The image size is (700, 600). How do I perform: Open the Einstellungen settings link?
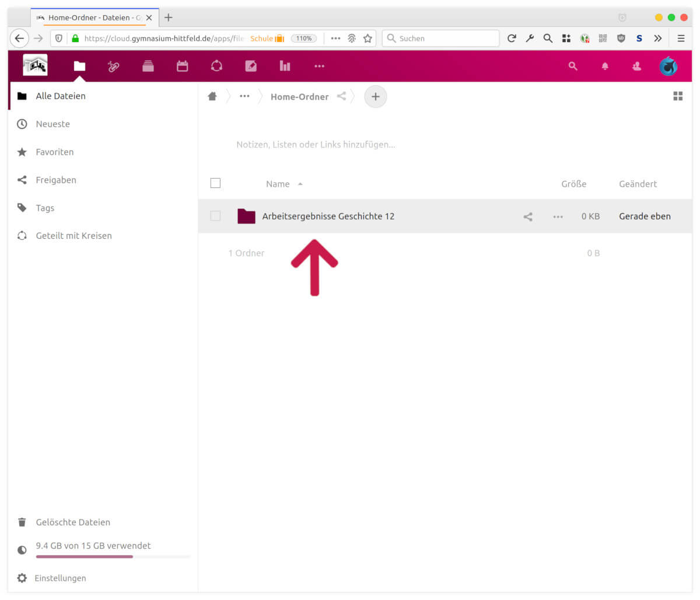60,578
